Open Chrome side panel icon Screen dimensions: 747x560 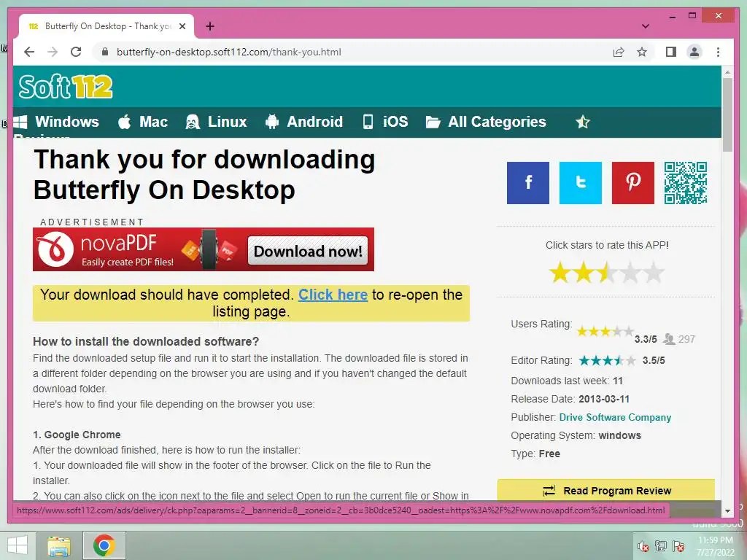coord(671,52)
